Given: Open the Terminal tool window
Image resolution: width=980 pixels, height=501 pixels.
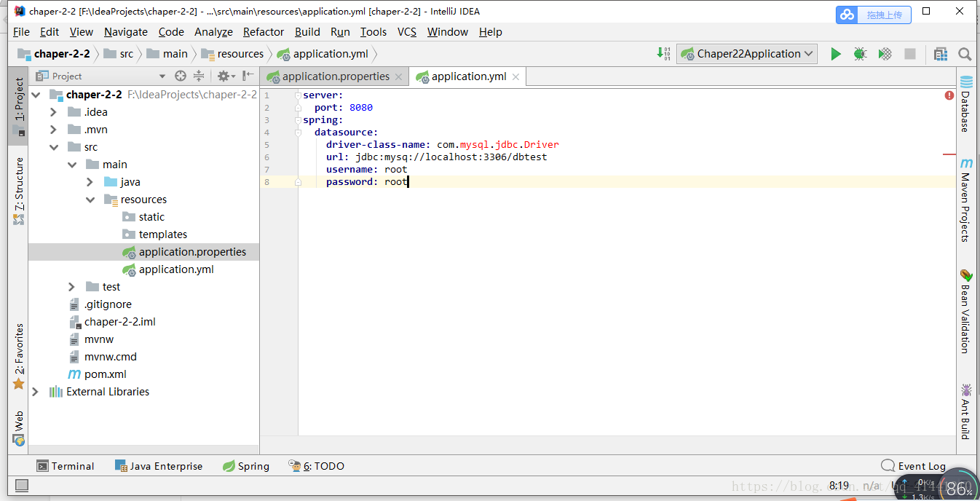Looking at the screenshot, I should point(66,466).
